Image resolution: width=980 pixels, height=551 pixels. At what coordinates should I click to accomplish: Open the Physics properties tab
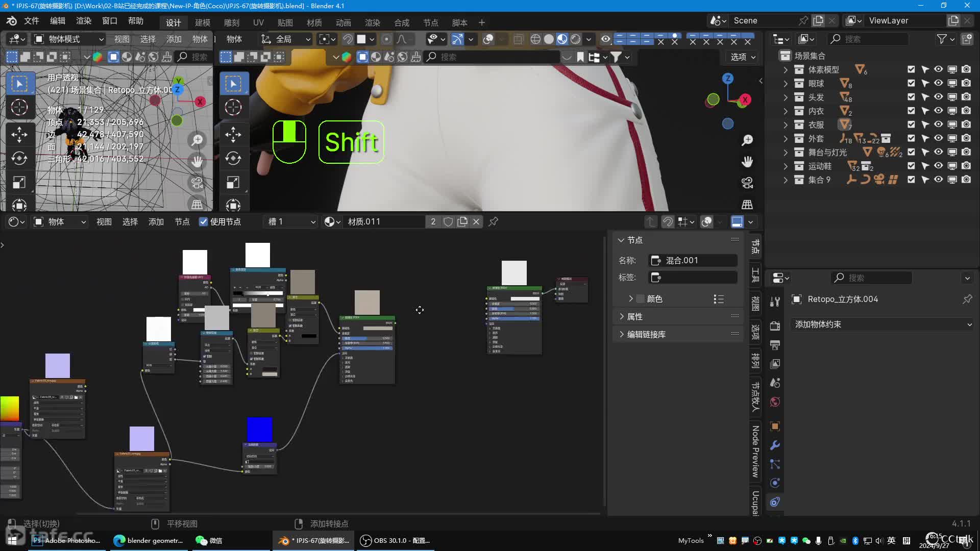(775, 483)
